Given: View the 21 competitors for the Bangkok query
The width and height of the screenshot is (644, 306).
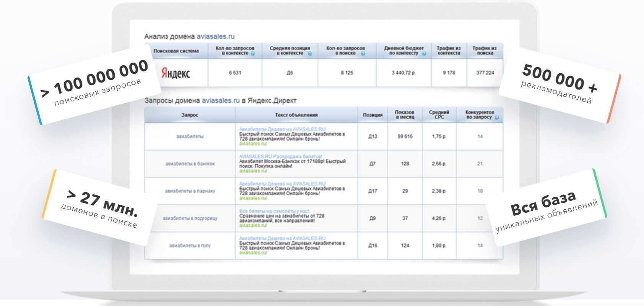Looking at the screenshot, I should click(x=480, y=164).
